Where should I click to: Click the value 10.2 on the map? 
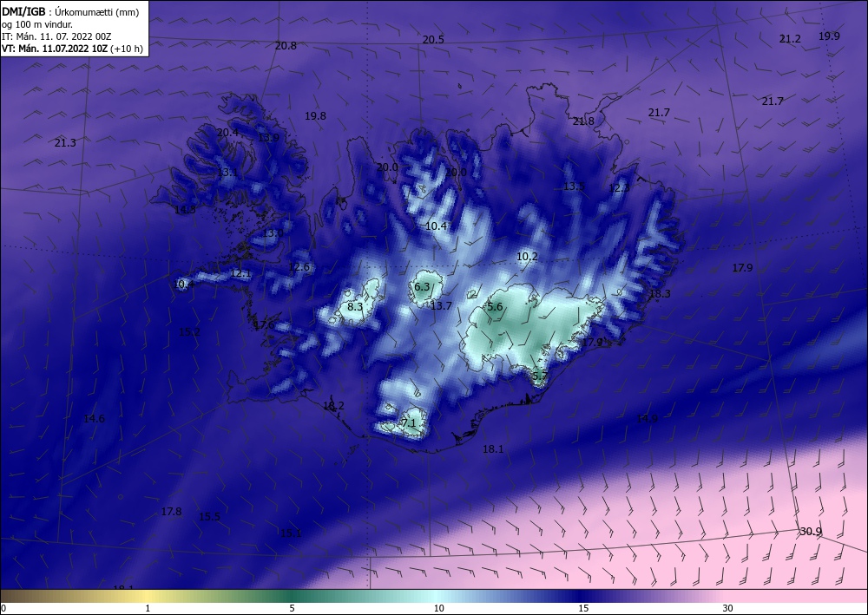point(527,257)
